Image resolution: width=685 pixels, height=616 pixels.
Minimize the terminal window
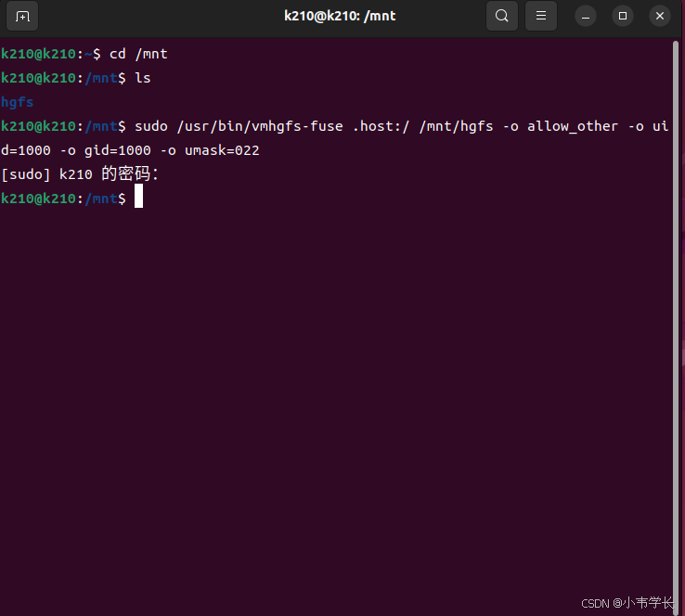[586, 17]
